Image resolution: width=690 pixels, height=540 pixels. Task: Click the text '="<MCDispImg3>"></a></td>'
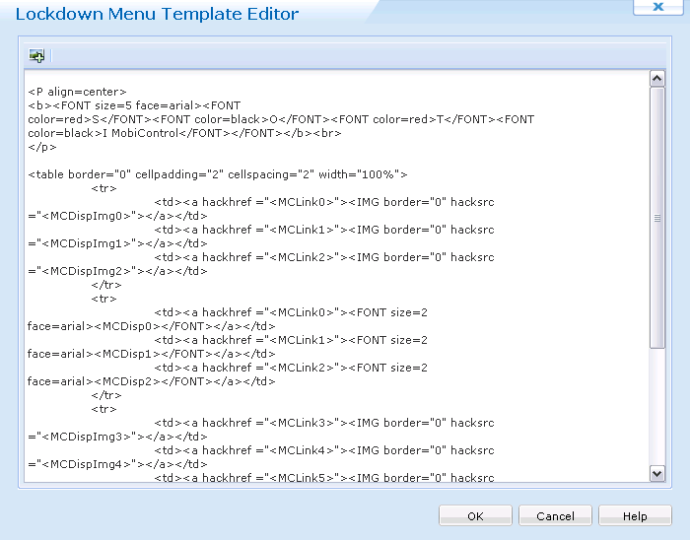pyautogui.click(x=117, y=437)
